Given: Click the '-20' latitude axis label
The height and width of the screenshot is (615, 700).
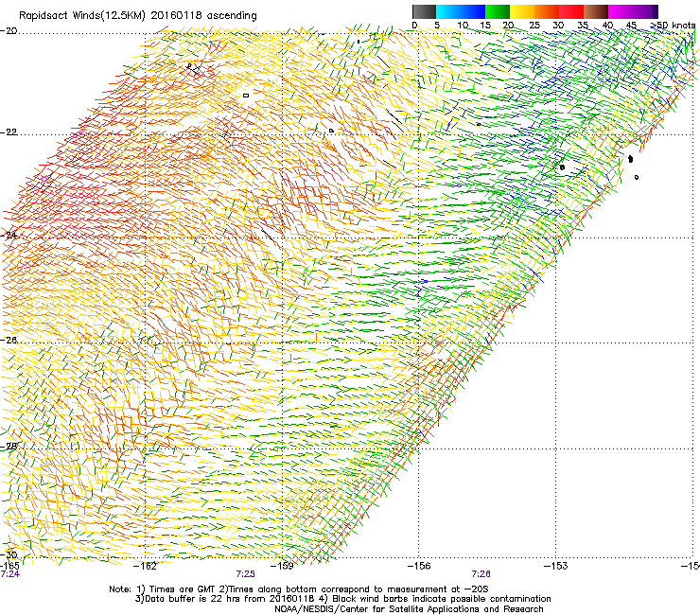Looking at the screenshot, I should (x=9, y=31).
